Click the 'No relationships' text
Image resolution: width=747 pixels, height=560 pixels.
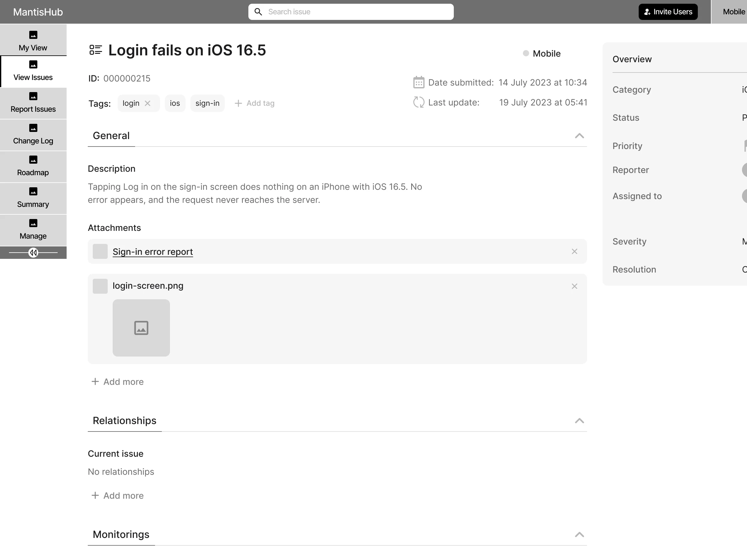[x=121, y=472]
